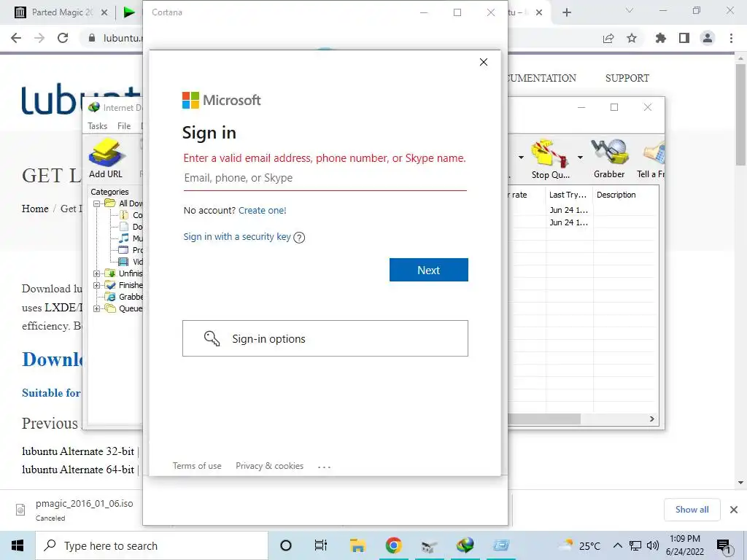The width and height of the screenshot is (747, 560).
Task: Open Internet Download Manager taskbar icon
Action: (465, 545)
